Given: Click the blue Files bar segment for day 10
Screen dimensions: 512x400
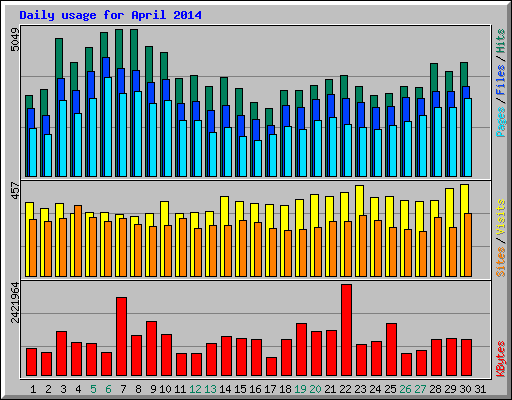Looking at the screenshot, I should 166,90.
